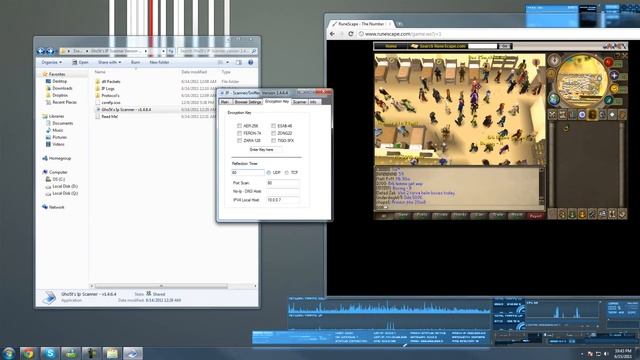The image size is (640, 360).
Task: Select Local Disk (D:) under Computer
Action: tap(65, 186)
